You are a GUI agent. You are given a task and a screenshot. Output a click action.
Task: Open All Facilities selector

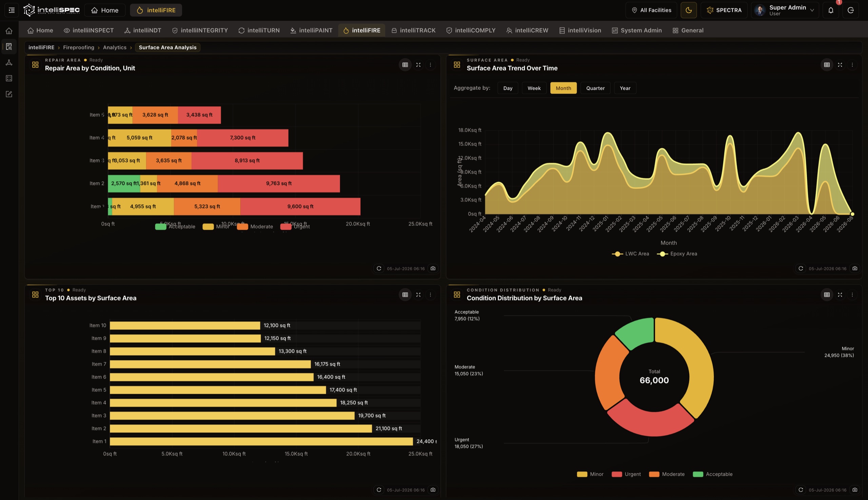pyautogui.click(x=651, y=10)
